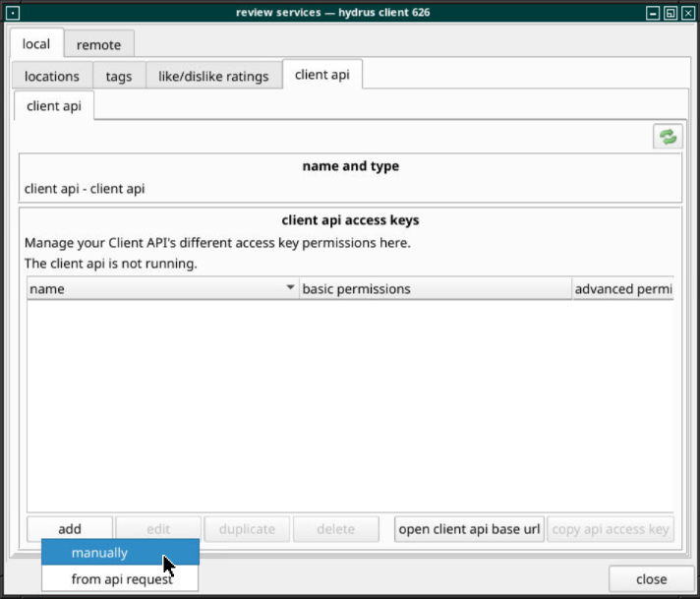Maximize the review services window
This screenshot has height=599, width=700.
pos(670,13)
